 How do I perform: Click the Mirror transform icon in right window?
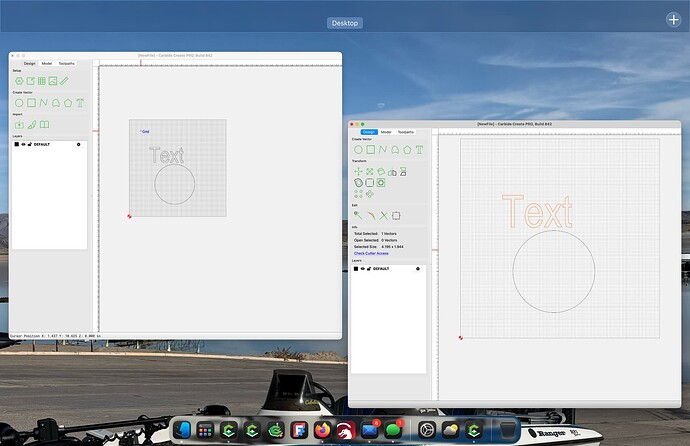(x=392, y=172)
